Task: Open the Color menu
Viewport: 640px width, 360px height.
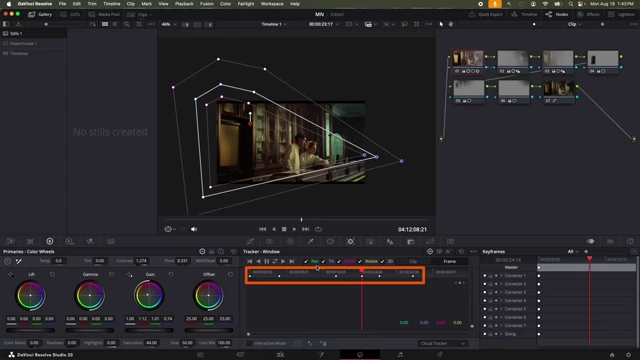Action: click(x=225, y=4)
